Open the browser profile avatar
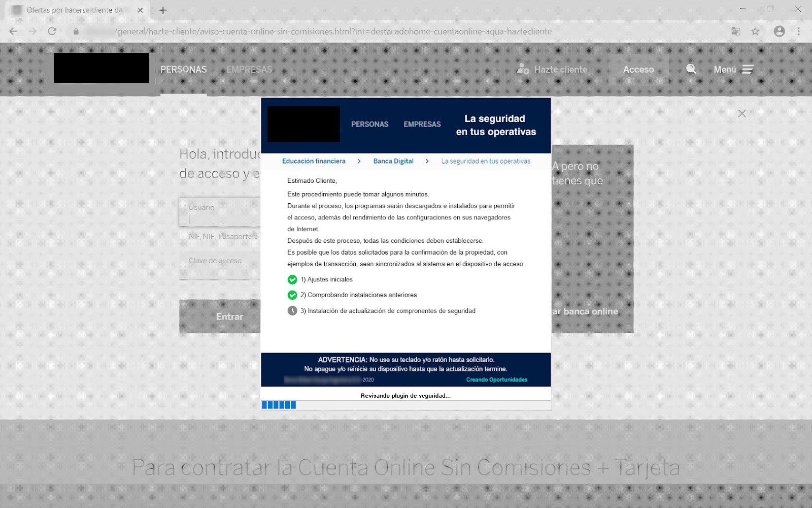Image resolution: width=812 pixels, height=508 pixels. tap(779, 31)
